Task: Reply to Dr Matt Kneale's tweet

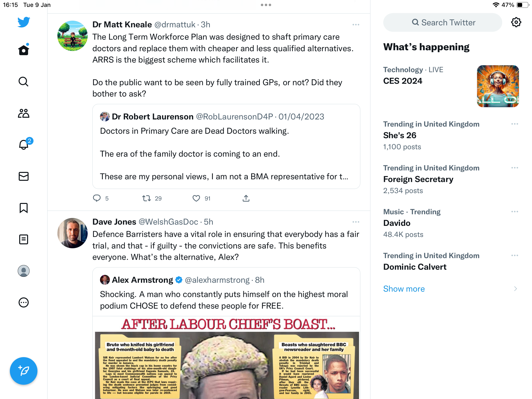Action: pyautogui.click(x=97, y=198)
